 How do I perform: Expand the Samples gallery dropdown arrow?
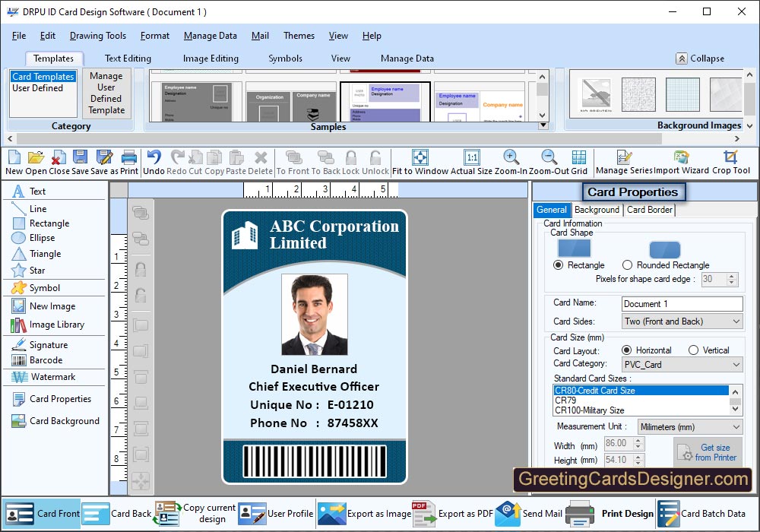click(x=543, y=125)
